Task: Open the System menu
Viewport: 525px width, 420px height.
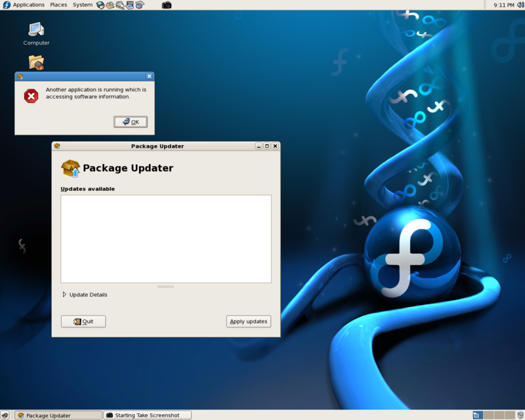Action: [83, 5]
